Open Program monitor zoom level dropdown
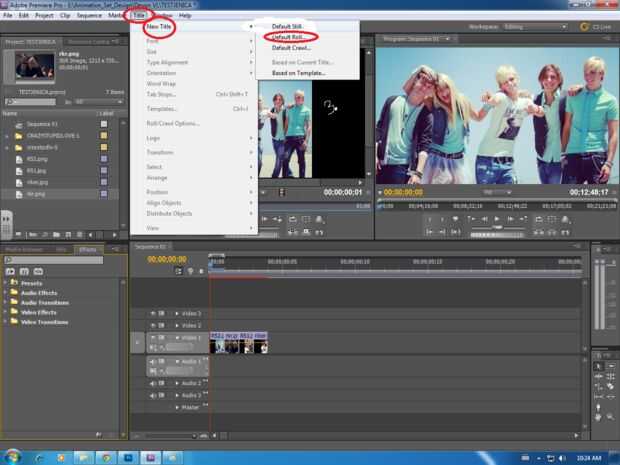The width and height of the screenshot is (620, 465). (x=497, y=192)
